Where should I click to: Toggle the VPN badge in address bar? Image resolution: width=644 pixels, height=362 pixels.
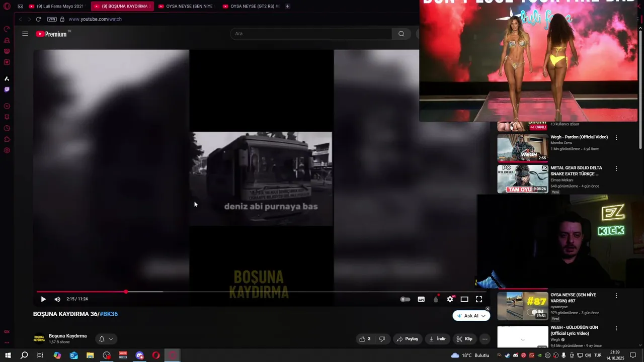click(52, 19)
